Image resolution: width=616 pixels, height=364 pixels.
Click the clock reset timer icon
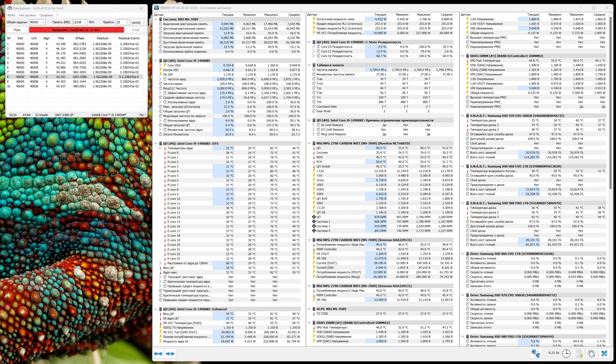pyautogui.click(x=566, y=353)
